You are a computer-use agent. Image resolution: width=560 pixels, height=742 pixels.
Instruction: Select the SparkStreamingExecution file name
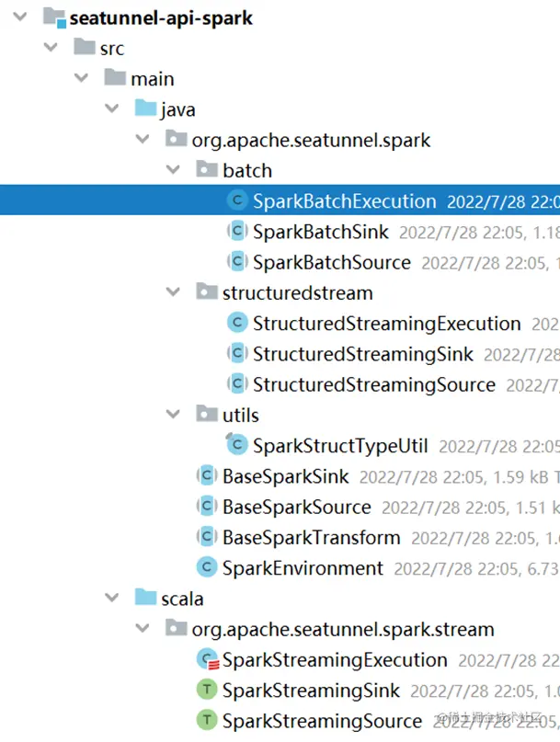(x=335, y=660)
